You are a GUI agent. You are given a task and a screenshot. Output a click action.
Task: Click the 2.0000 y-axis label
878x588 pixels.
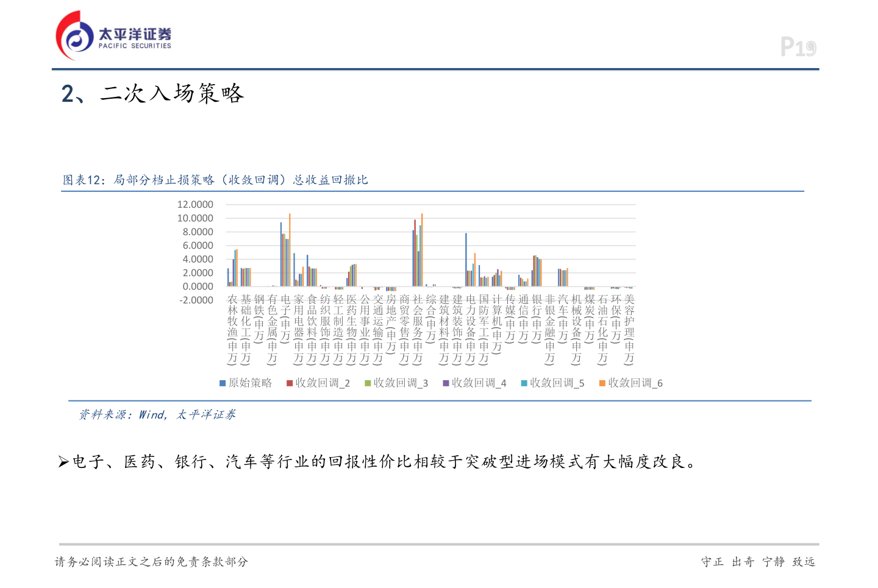[x=198, y=273]
